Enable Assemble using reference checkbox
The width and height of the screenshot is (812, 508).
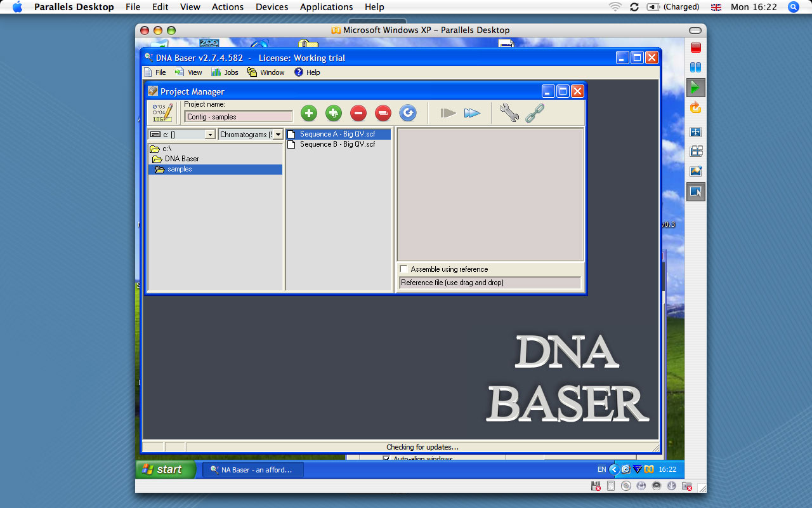[x=403, y=269]
